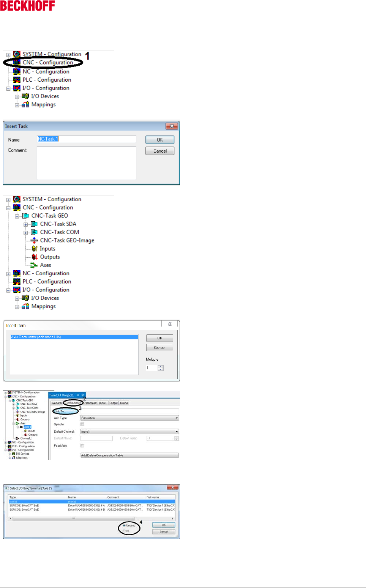
Task: Select the Unused radio button
Action: coord(124,525)
